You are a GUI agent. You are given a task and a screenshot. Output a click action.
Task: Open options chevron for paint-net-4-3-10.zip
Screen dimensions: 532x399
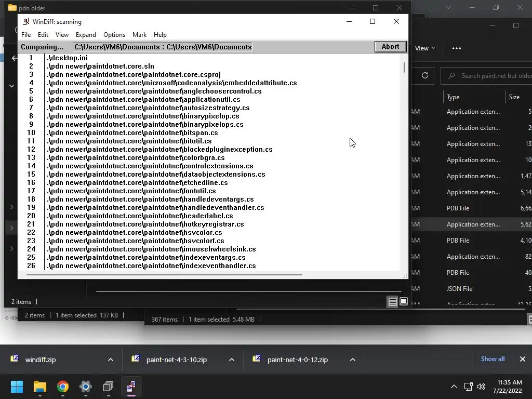(232, 360)
